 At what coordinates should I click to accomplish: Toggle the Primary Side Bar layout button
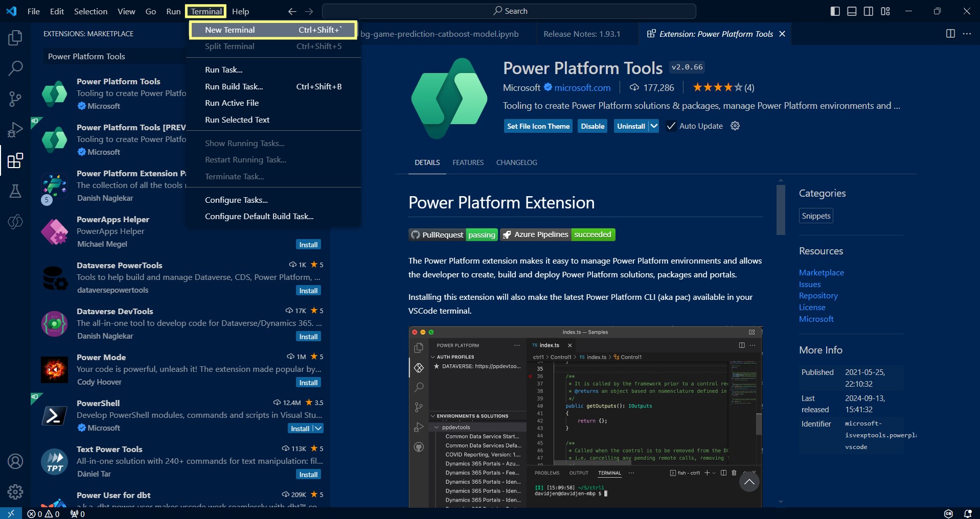click(835, 11)
